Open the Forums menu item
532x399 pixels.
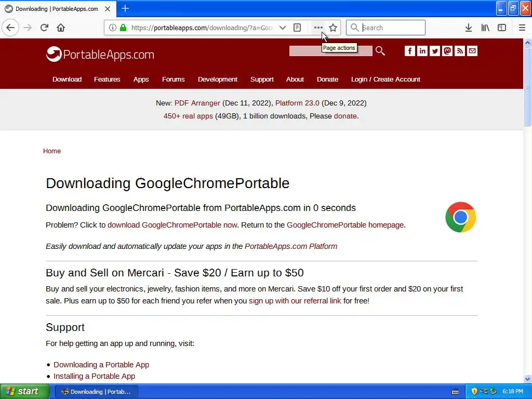(x=173, y=79)
